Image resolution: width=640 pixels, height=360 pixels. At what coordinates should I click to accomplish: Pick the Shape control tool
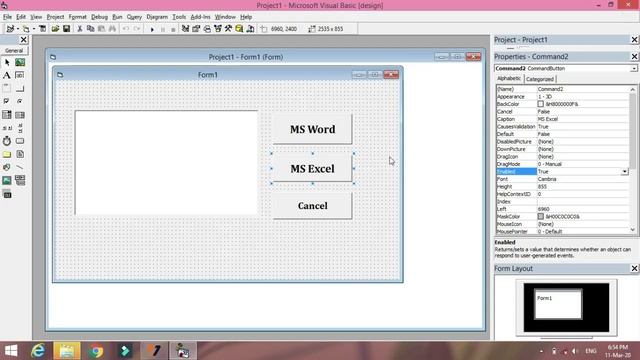pos(7,167)
